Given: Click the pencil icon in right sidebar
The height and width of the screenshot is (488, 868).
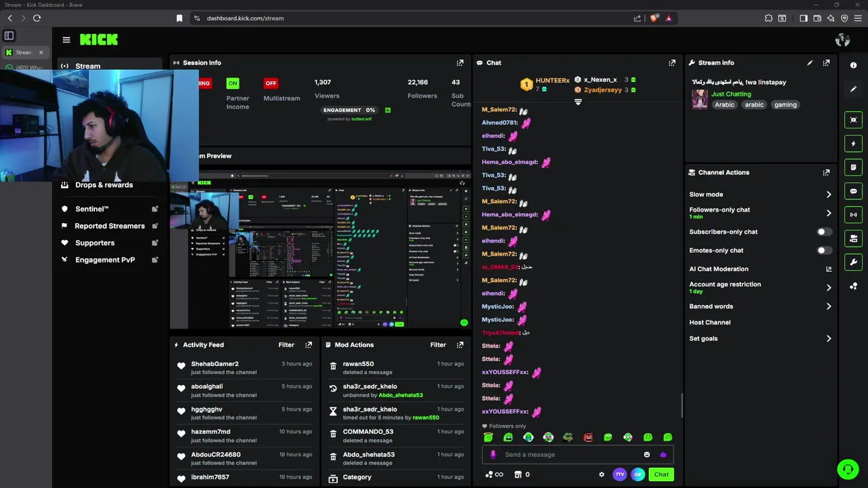Looking at the screenshot, I should point(853,89).
